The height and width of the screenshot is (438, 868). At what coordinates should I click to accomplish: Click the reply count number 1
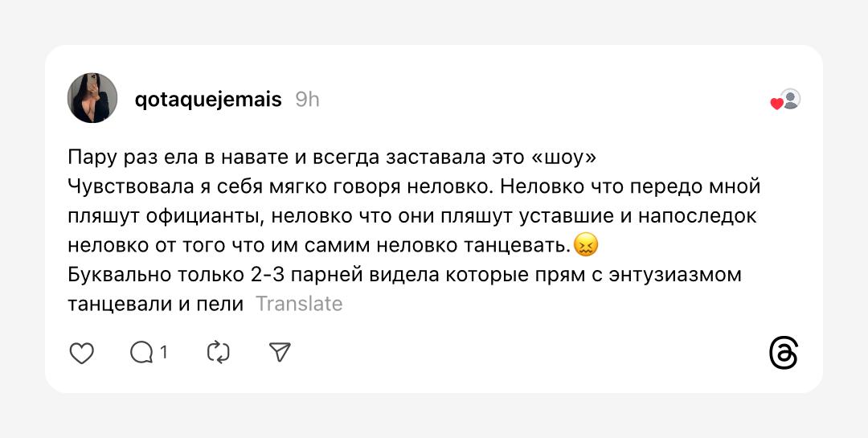tap(163, 352)
